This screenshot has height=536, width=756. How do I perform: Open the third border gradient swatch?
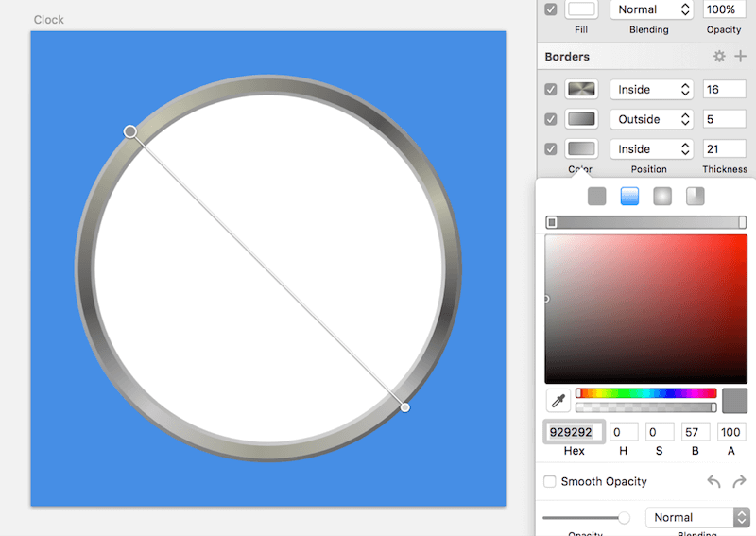581,149
